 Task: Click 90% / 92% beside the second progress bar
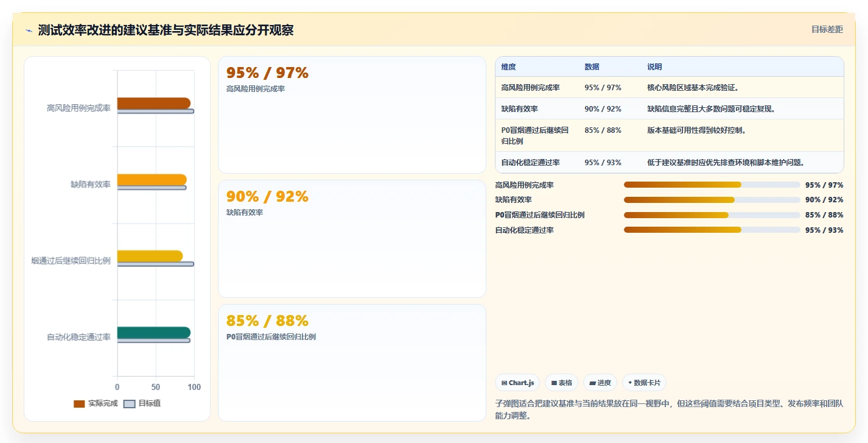coord(824,200)
